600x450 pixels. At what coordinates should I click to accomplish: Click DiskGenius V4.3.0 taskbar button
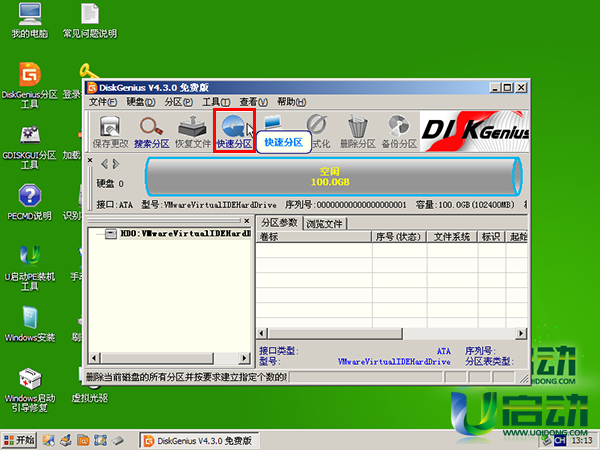pyautogui.click(x=199, y=441)
